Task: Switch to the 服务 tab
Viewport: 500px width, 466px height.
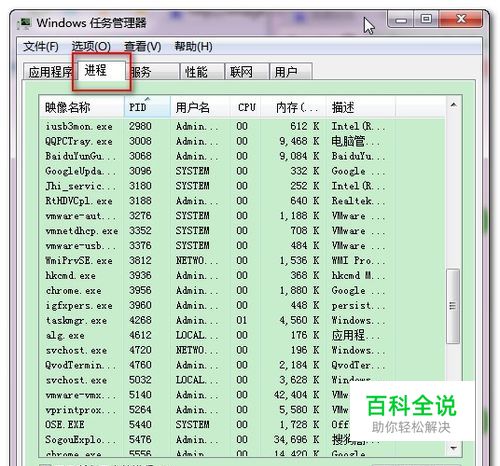Action: [153, 72]
